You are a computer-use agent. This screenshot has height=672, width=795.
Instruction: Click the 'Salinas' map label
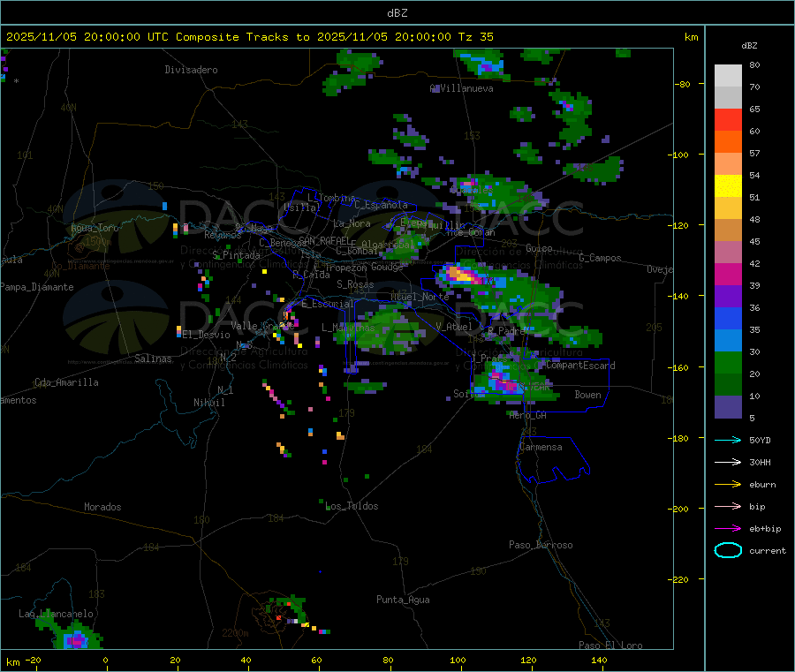(153, 359)
